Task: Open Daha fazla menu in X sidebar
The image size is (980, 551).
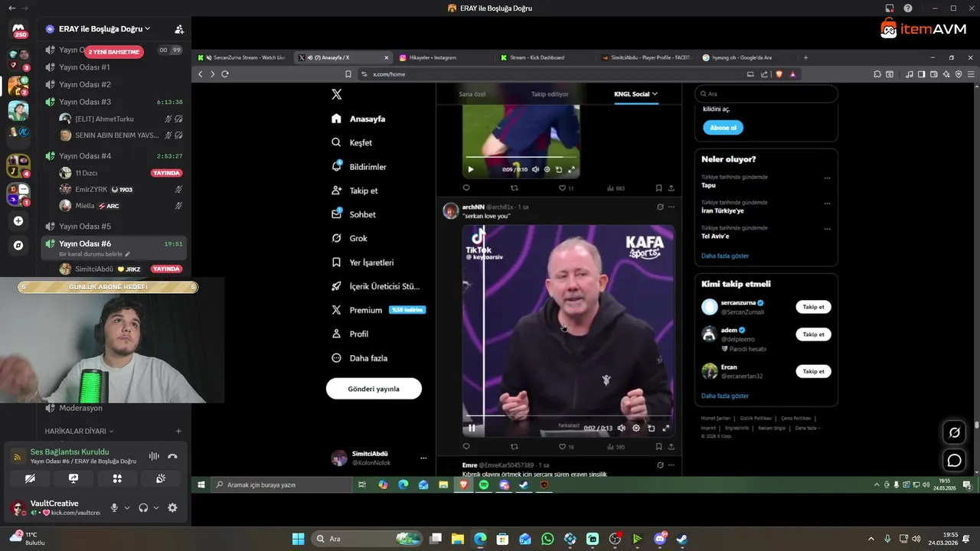Action: tap(359, 358)
